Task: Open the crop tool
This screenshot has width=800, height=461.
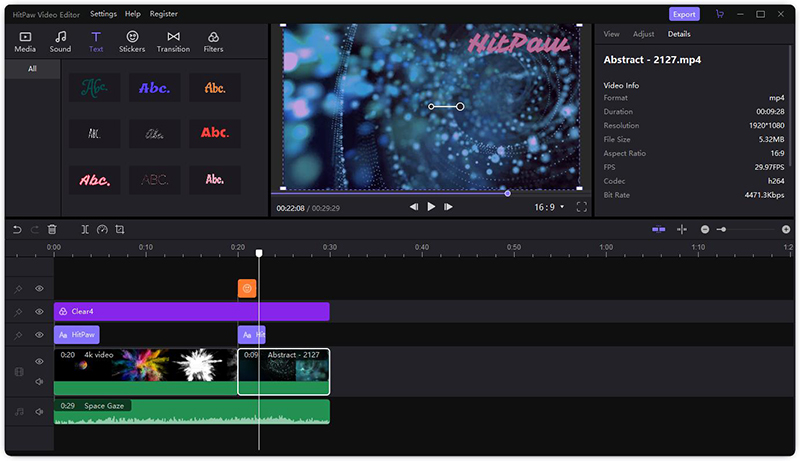Action: (x=120, y=229)
